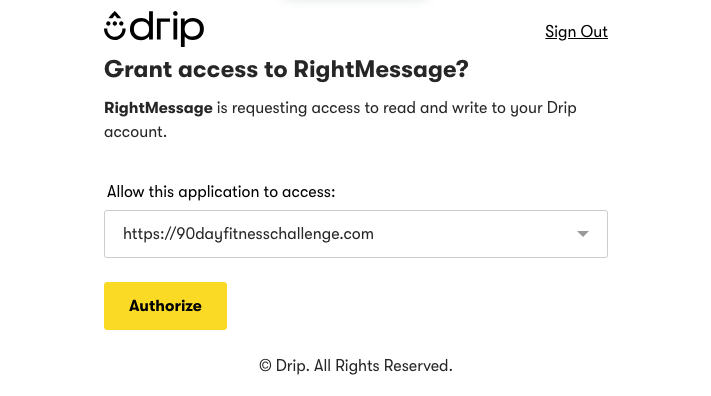Image resolution: width=711 pixels, height=396 pixels.
Task: Click the copyright symbol in footer
Action: tap(265, 366)
